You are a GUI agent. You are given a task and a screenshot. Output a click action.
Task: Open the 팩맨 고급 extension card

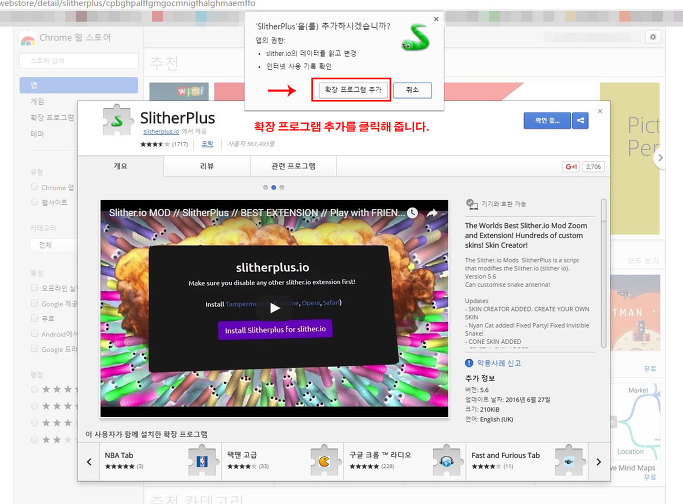(x=282, y=461)
